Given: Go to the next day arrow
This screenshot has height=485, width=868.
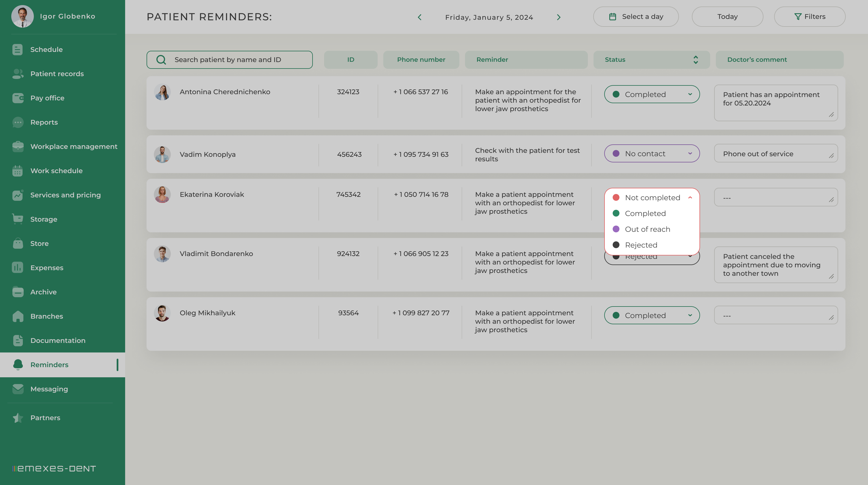Looking at the screenshot, I should pos(559,17).
